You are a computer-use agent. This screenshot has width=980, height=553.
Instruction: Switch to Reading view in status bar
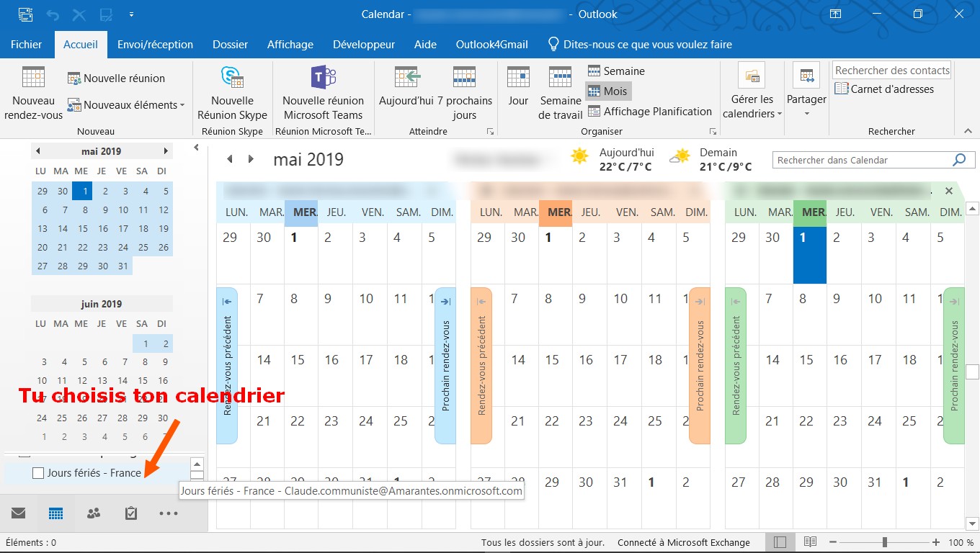tap(810, 541)
